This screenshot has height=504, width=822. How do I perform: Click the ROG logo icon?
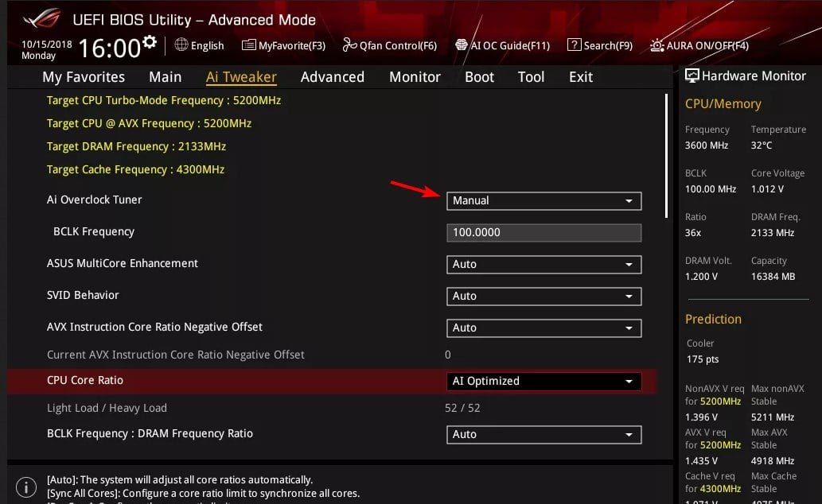(x=42, y=17)
